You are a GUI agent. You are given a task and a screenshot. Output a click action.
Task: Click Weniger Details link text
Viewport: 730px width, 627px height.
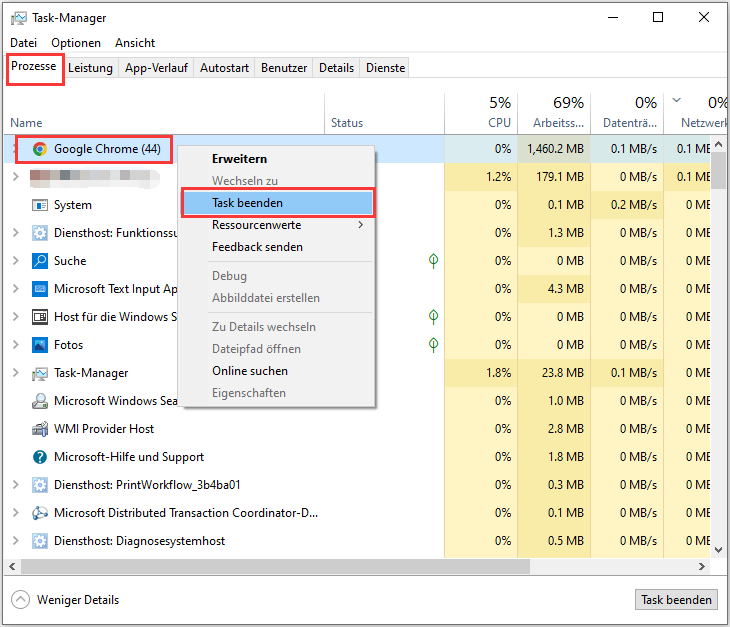point(78,600)
